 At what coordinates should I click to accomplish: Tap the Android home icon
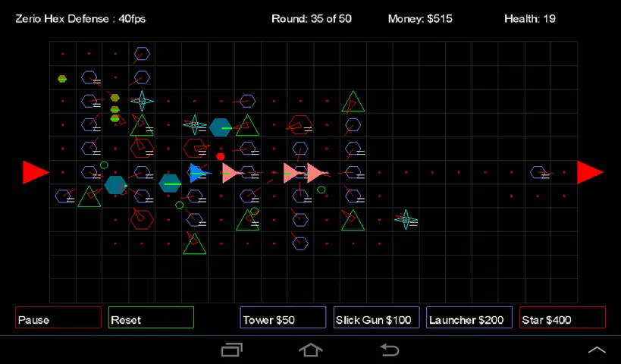click(311, 350)
